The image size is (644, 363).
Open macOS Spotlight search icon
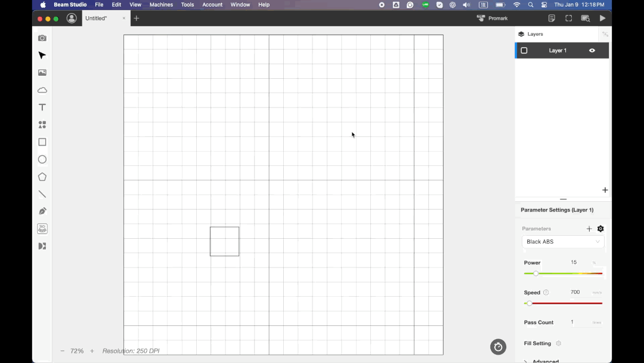click(531, 5)
